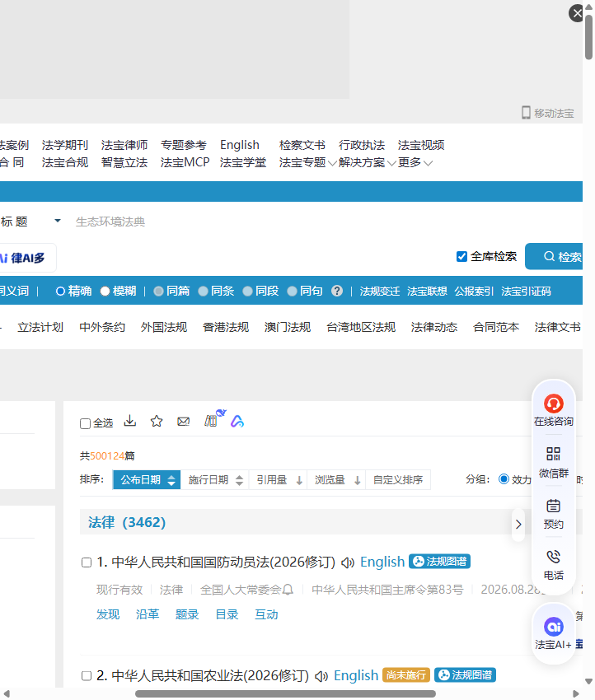This screenshot has height=700, width=595.
Task: Sort by 公布日期
Action: click(x=147, y=480)
